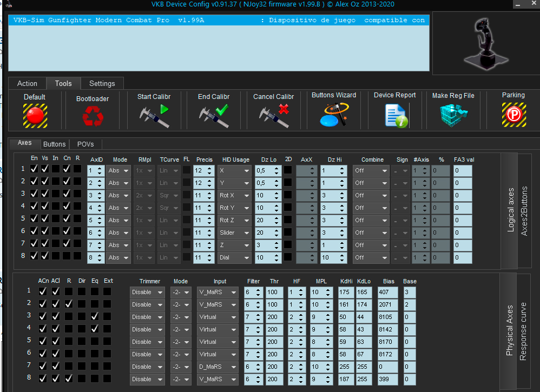The image size is (540, 392).
Task: Open HID Usage dropdown showing Dial
Action: tap(234, 257)
